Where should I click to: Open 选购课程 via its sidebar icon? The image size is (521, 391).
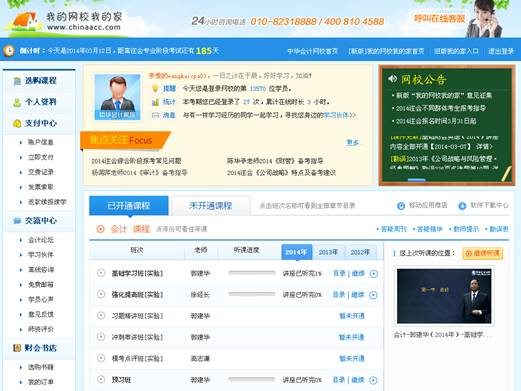[17, 81]
